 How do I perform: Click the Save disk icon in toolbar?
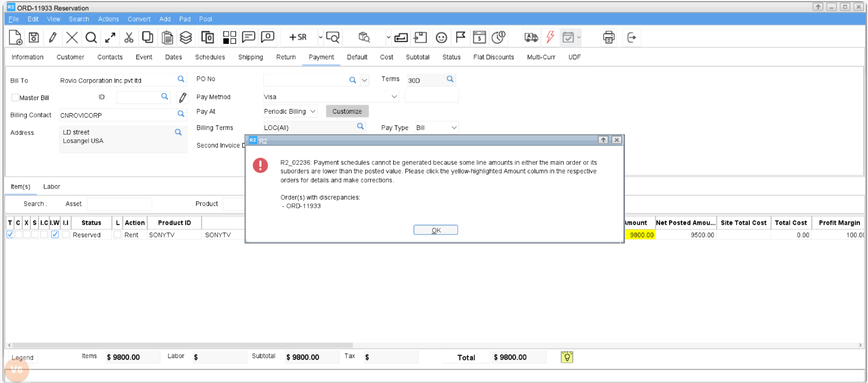pyautogui.click(x=34, y=38)
